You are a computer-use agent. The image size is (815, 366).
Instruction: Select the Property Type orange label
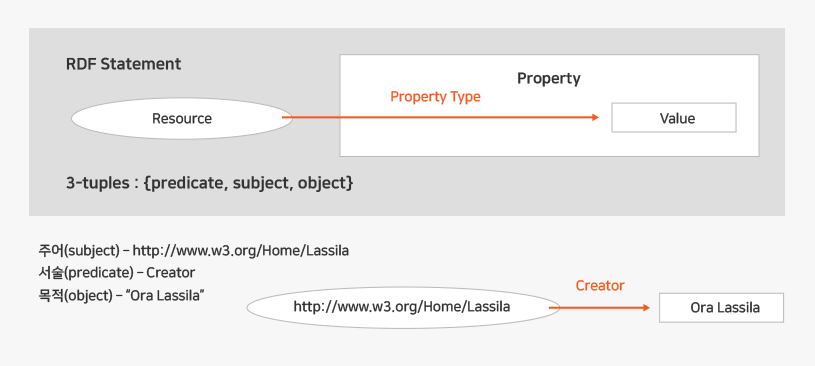coord(435,97)
